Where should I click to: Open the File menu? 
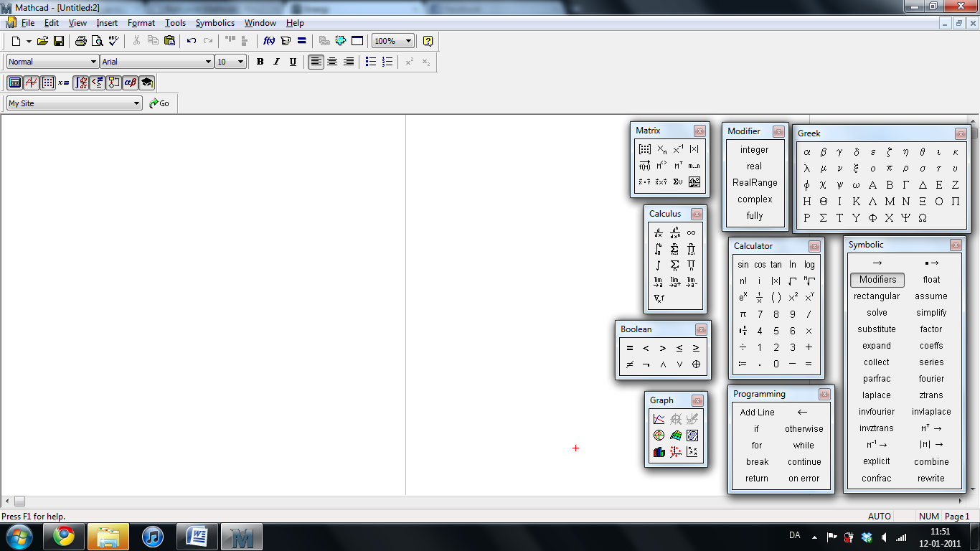pos(28,23)
